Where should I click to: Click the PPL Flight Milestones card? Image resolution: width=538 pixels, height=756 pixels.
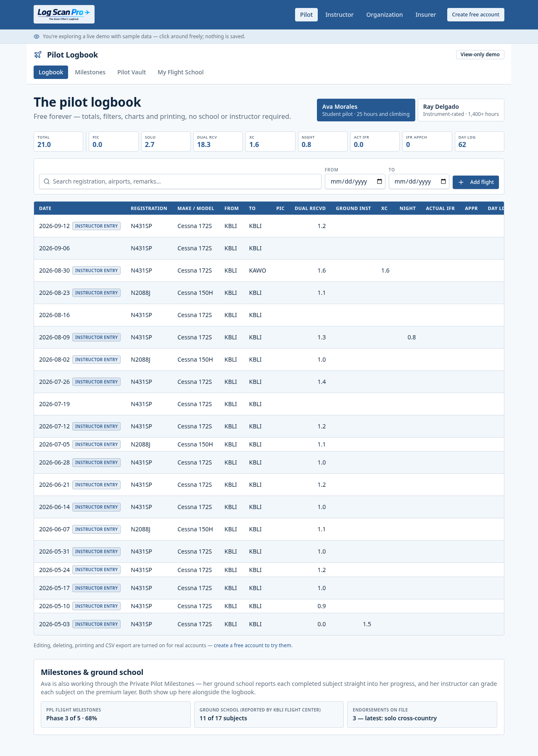pyautogui.click(x=116, y=714)
